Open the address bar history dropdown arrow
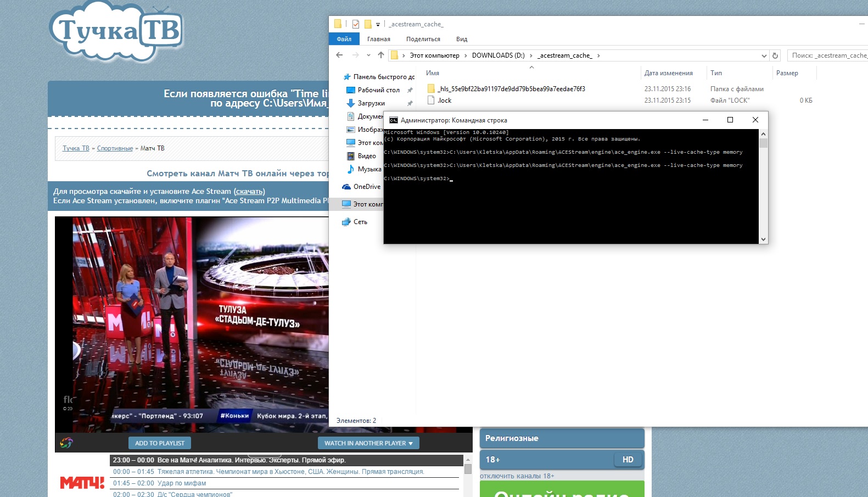The width and height of the screenshot is (868, 497). 764,55
